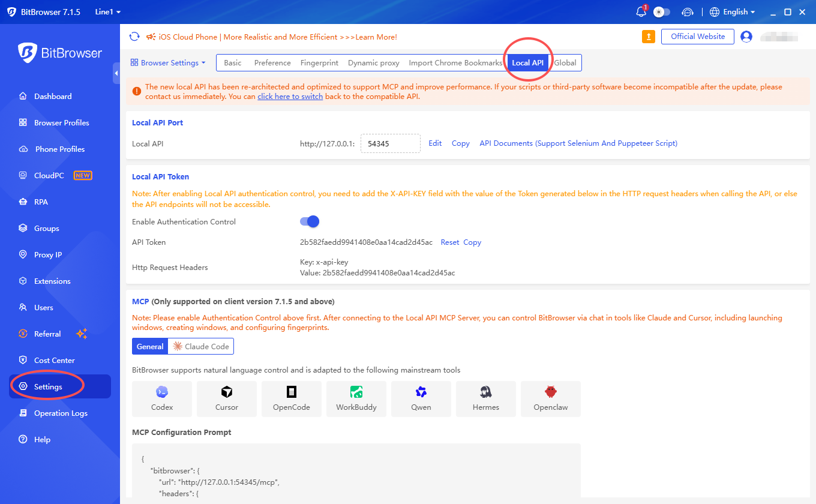Copy the Local API port address

click(x=461, y=143)
